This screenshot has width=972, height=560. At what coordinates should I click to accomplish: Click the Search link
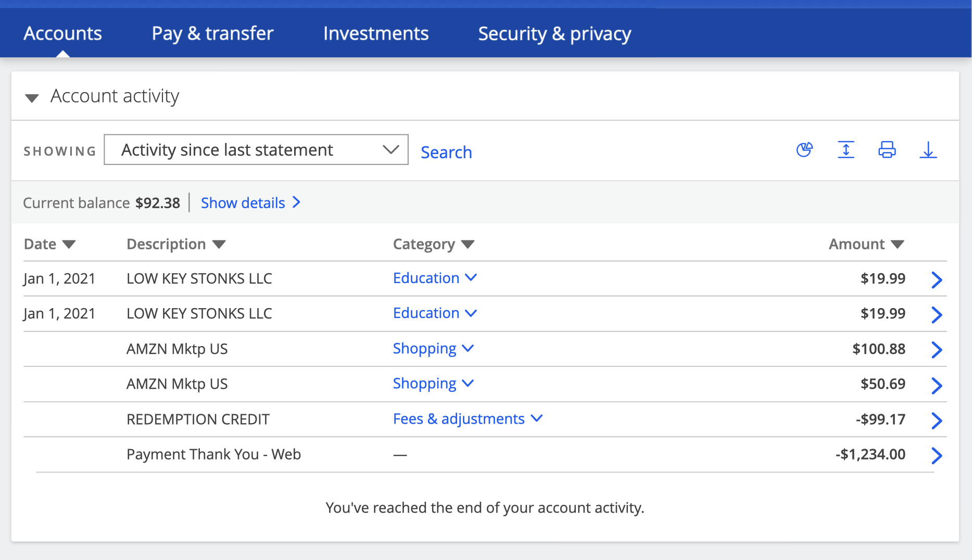coord(446,152)
